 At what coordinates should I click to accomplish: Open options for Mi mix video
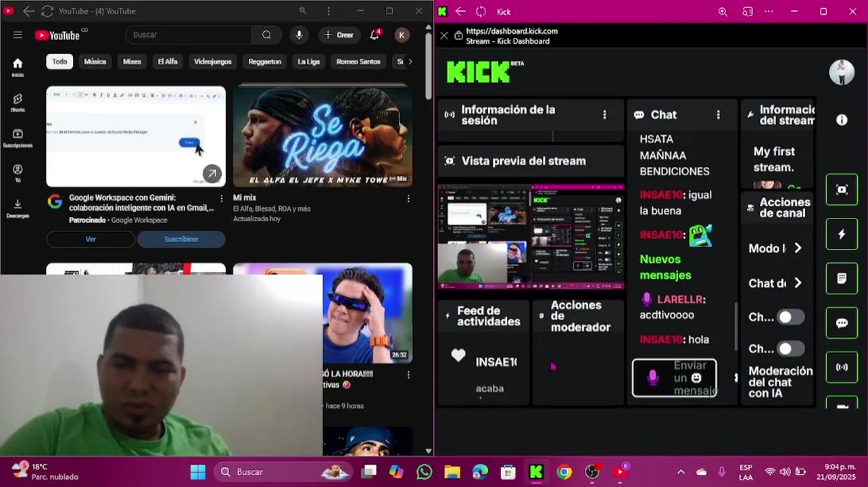(408, 198)
